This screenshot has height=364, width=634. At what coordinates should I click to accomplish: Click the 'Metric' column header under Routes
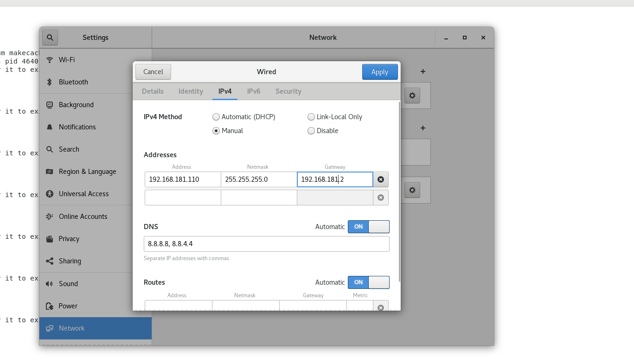pos(360,295)
